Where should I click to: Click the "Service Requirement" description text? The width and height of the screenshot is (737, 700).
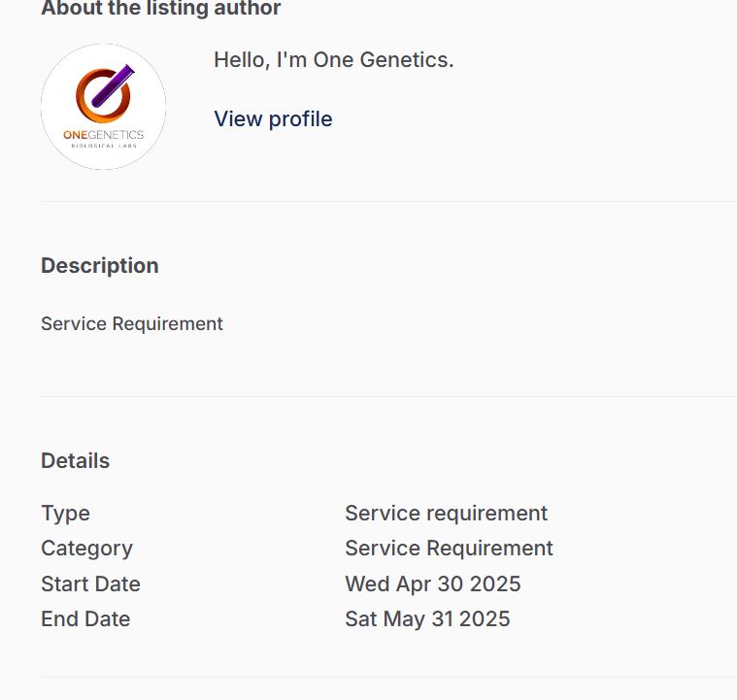click(x=131, y=323)
